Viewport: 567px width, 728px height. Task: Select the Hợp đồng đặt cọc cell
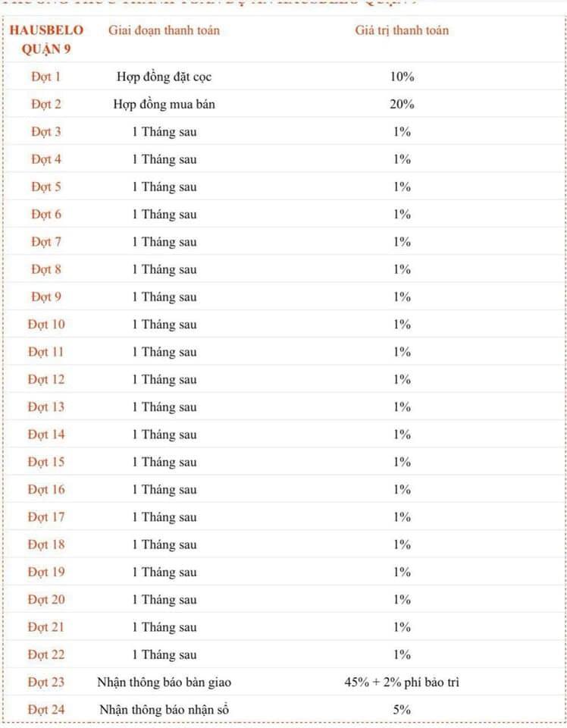[164, 77]
